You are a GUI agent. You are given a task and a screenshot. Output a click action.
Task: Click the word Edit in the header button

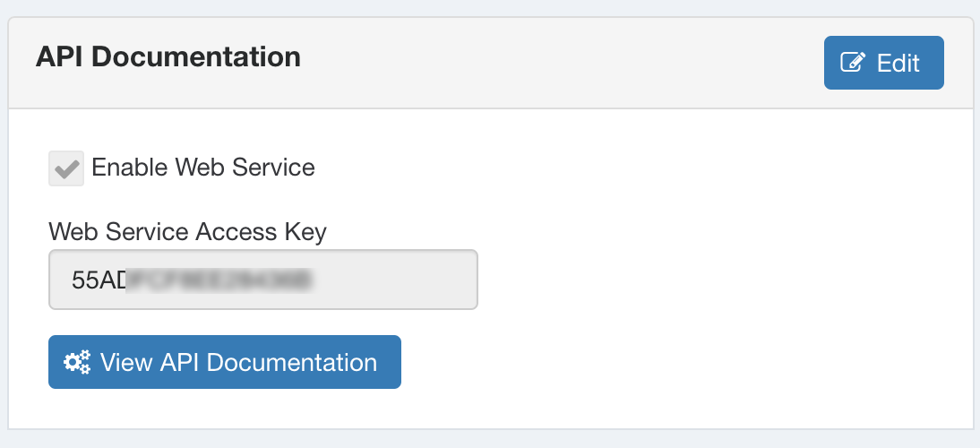click(x=898, y=64)
